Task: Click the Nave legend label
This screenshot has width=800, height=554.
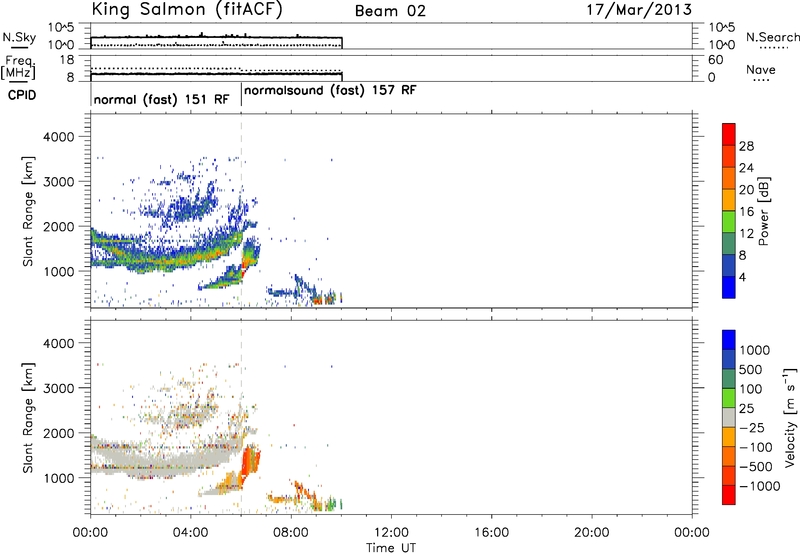Action: (761, 69)
